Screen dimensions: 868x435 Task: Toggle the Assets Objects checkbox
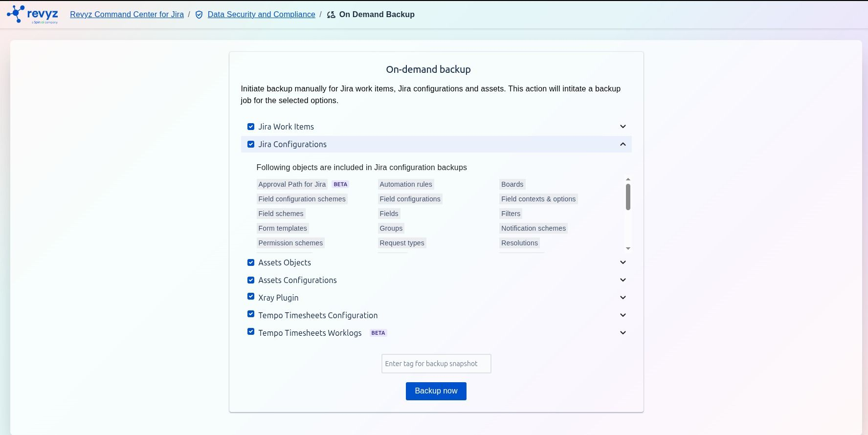pyautogui.click(x=251, y=262)
